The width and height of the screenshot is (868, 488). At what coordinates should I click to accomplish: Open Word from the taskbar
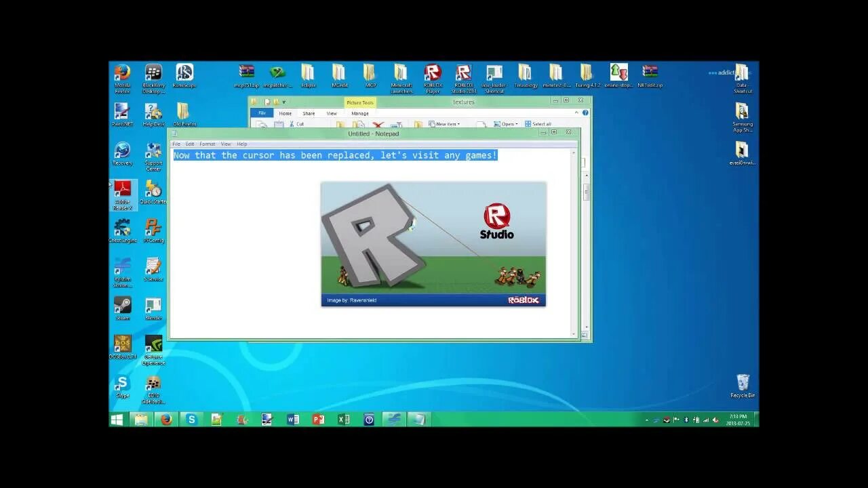point(293,420)
